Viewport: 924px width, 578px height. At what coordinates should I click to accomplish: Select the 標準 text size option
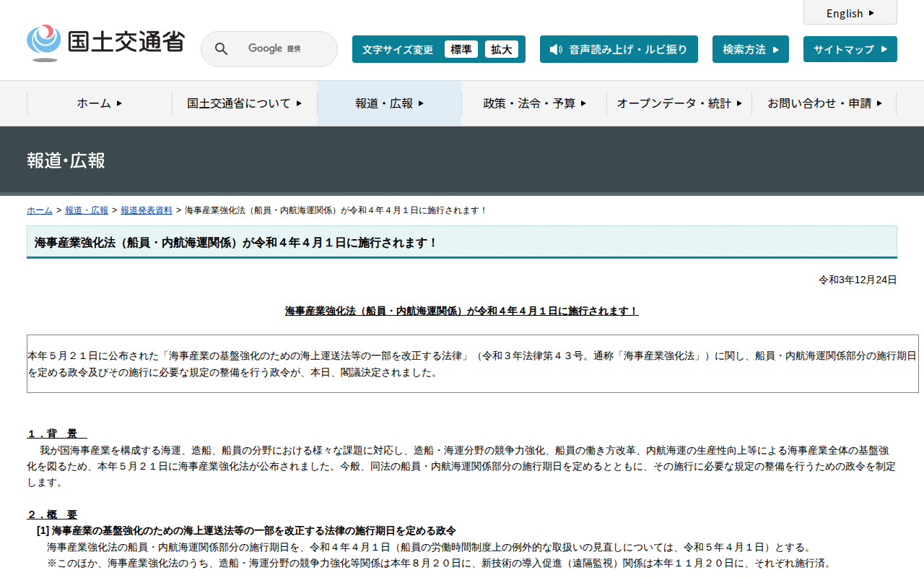click(461, 49)
